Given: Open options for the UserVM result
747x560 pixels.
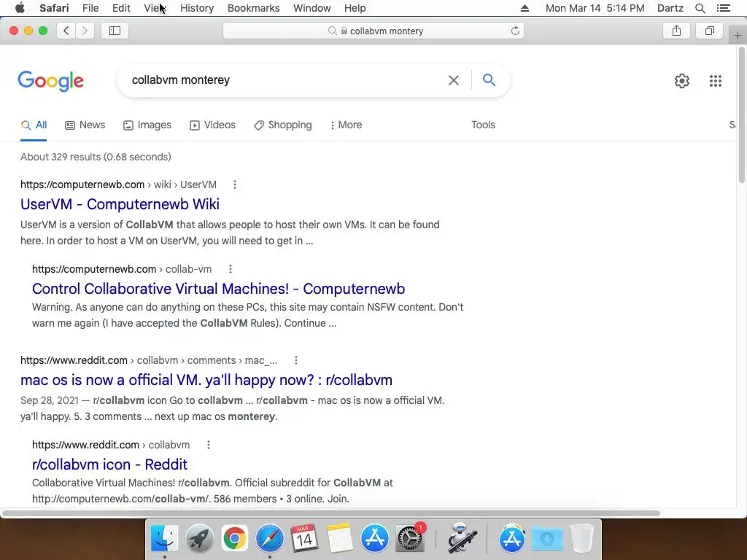Looking at the screenshot, I should [x=234, y=184].
